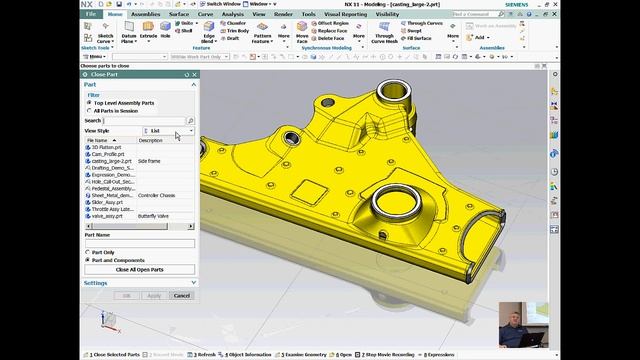The image size is (640, 360).
Task: Click Close All Open Parts button
Action: [140, 270]
